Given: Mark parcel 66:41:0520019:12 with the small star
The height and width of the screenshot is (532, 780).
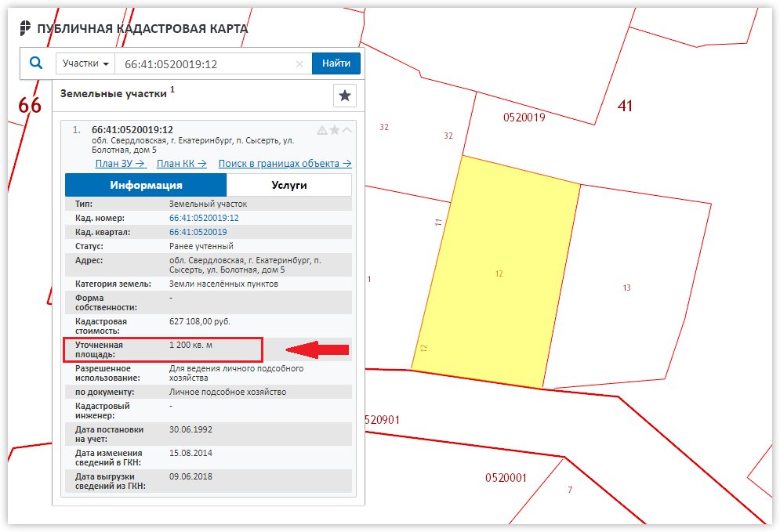Looking at the screenshot, I should [335, 130].
